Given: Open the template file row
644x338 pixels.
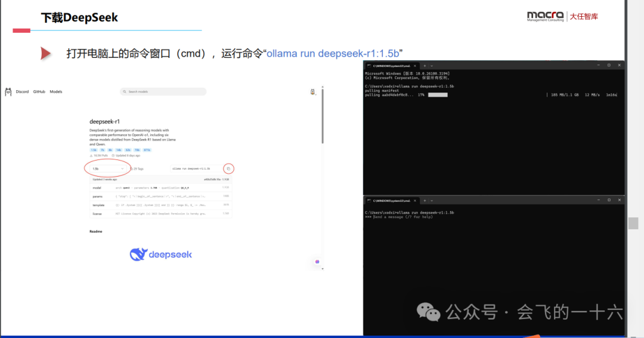Looking at the screenshot, I should coord(160,205).
